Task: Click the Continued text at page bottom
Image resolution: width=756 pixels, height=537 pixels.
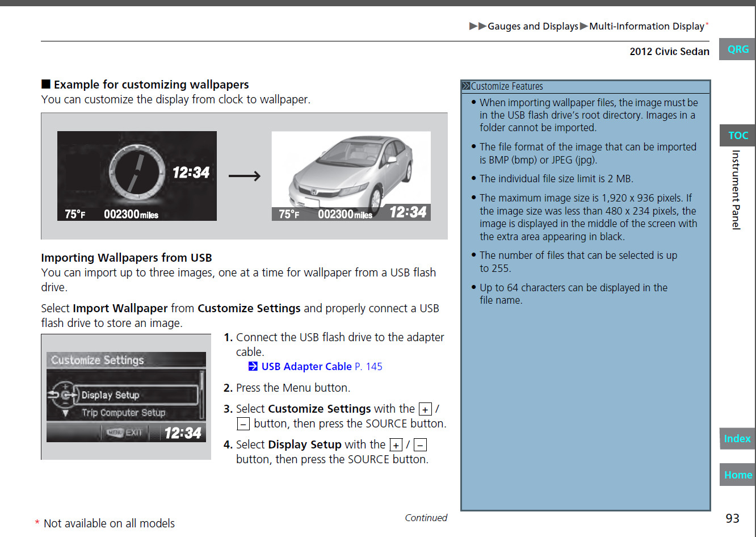Action: click(x=426, y=518)
